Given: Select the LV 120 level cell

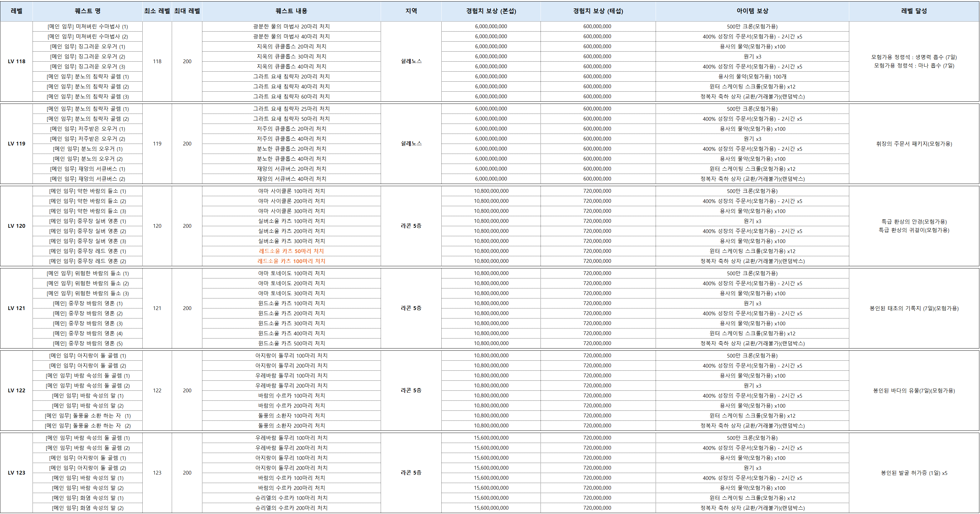Looking at the screenshot, I should pos(16,226).
